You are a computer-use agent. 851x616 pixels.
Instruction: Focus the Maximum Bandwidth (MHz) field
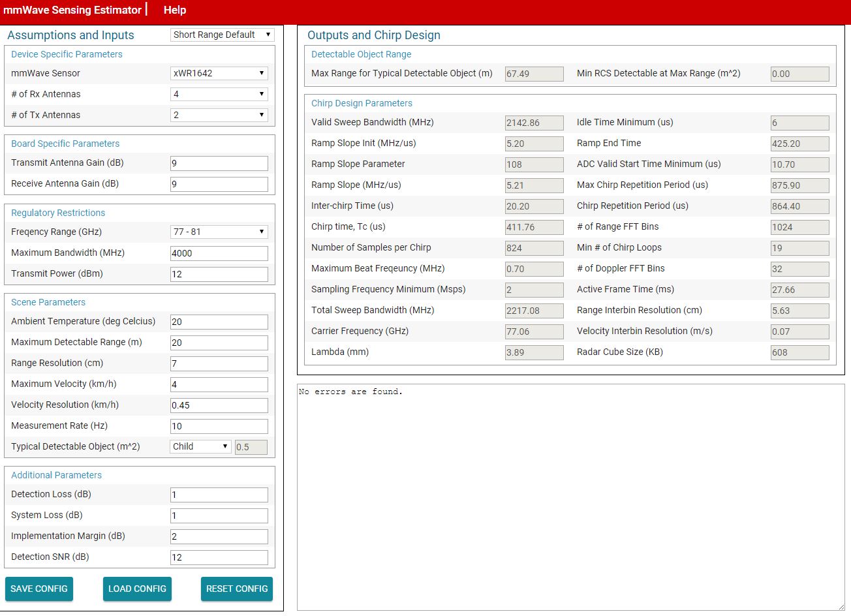pos(219,253)
